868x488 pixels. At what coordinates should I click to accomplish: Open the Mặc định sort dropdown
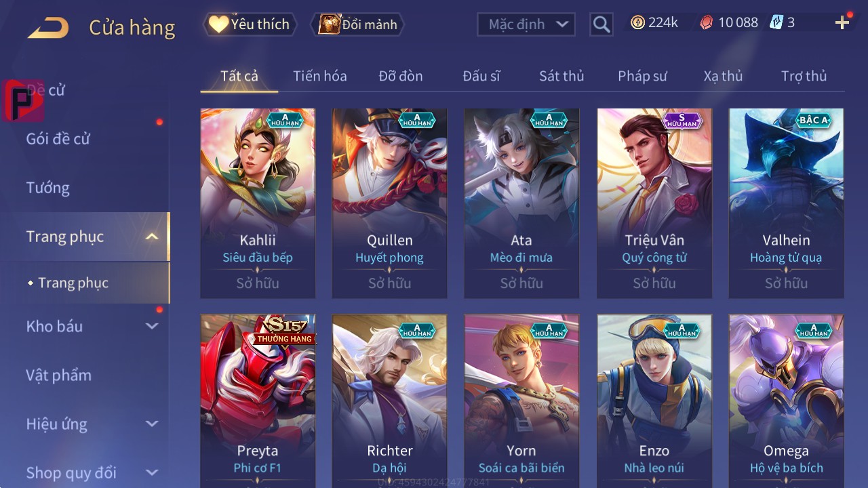tap(526, 24)
